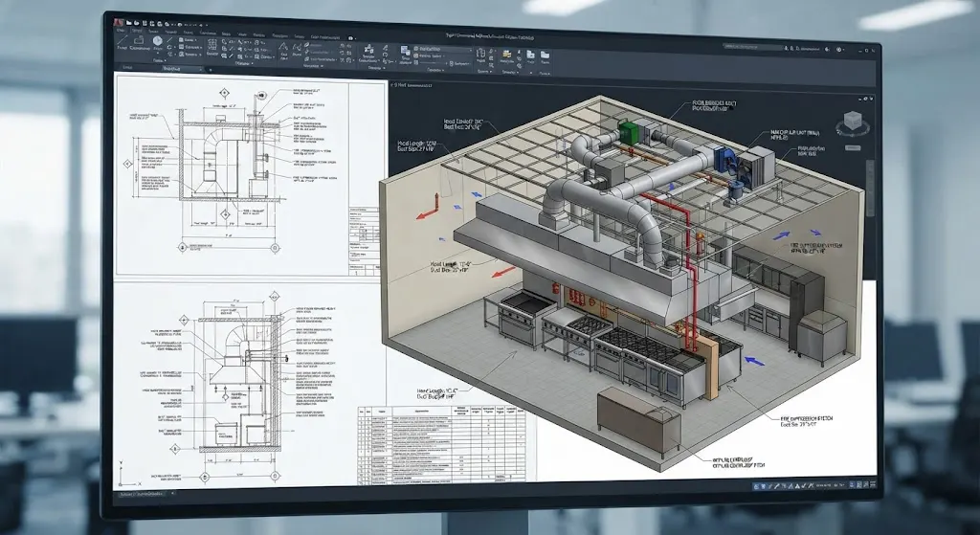Select the triangular dimension tool icon

(x=283, y=47)
